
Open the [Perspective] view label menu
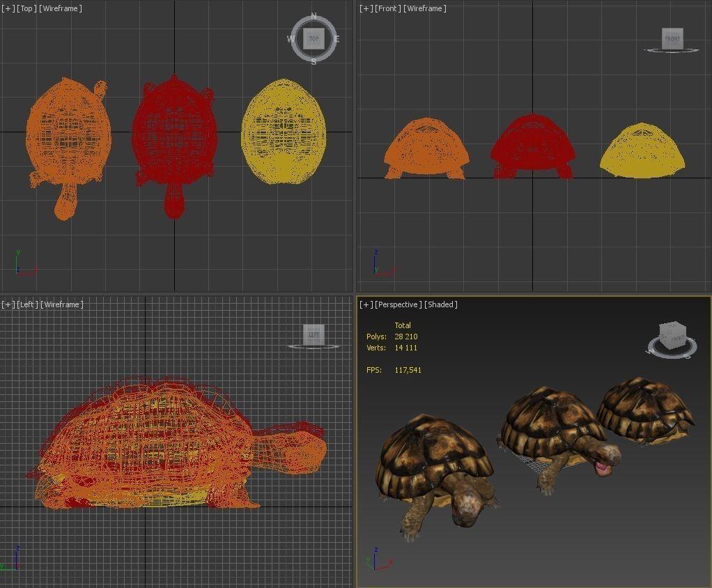tap(398, 304)
